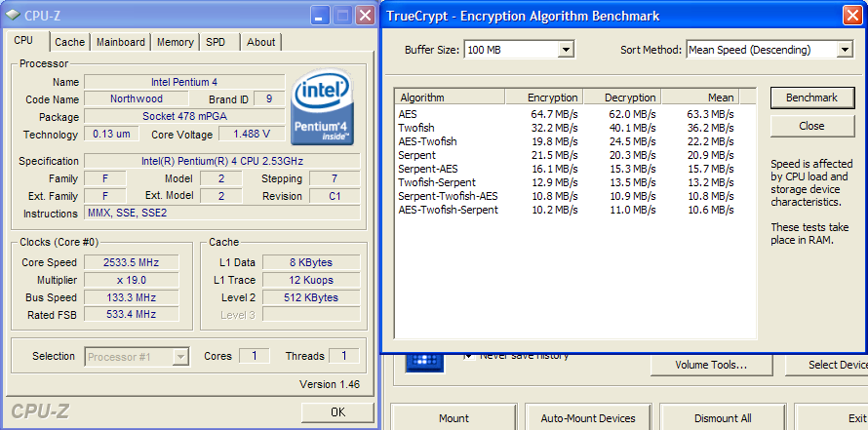Viewport: 868px width, 430px height.
Task: Click the Bus Speed value 133.3 MHz
Action: (132, 297)
